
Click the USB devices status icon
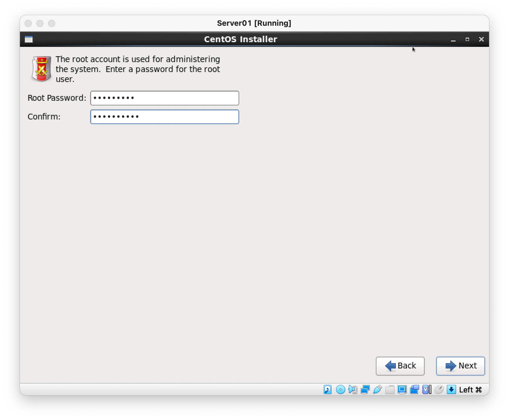coord(377,390)
